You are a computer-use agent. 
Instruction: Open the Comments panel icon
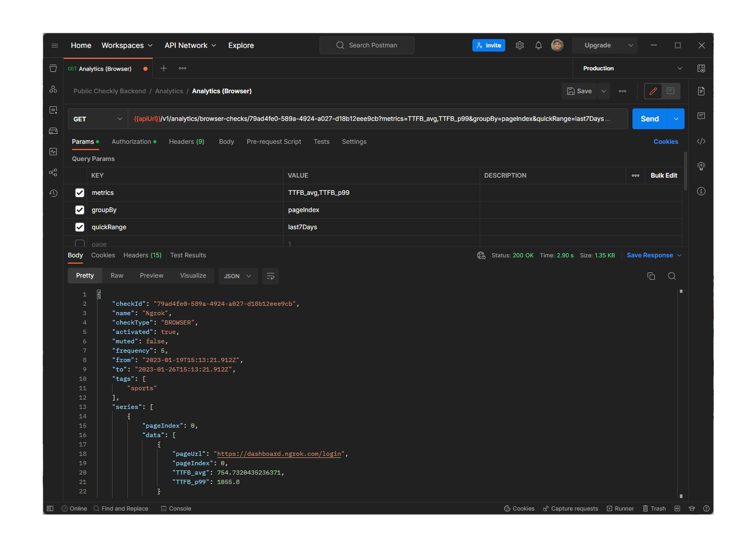(x=701, y=116)
